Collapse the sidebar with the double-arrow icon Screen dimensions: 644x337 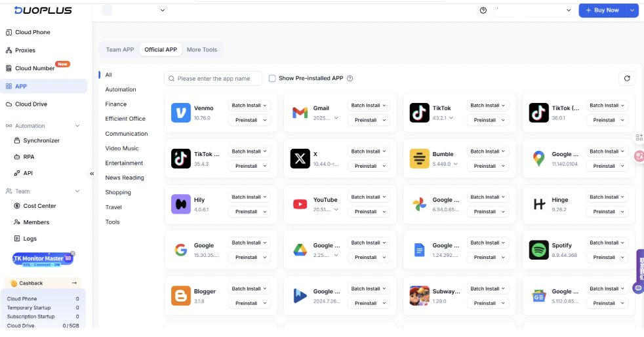click(92, 174)
